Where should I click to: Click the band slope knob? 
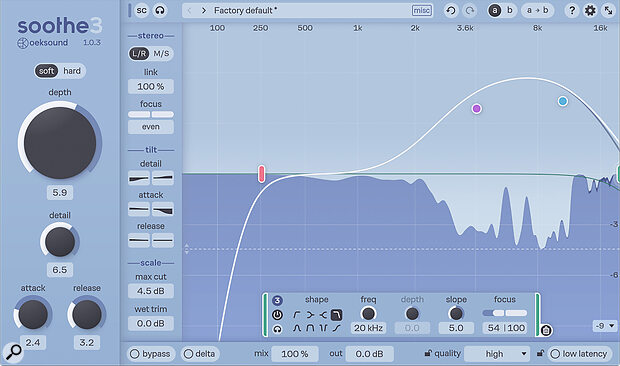pos(456,314)
